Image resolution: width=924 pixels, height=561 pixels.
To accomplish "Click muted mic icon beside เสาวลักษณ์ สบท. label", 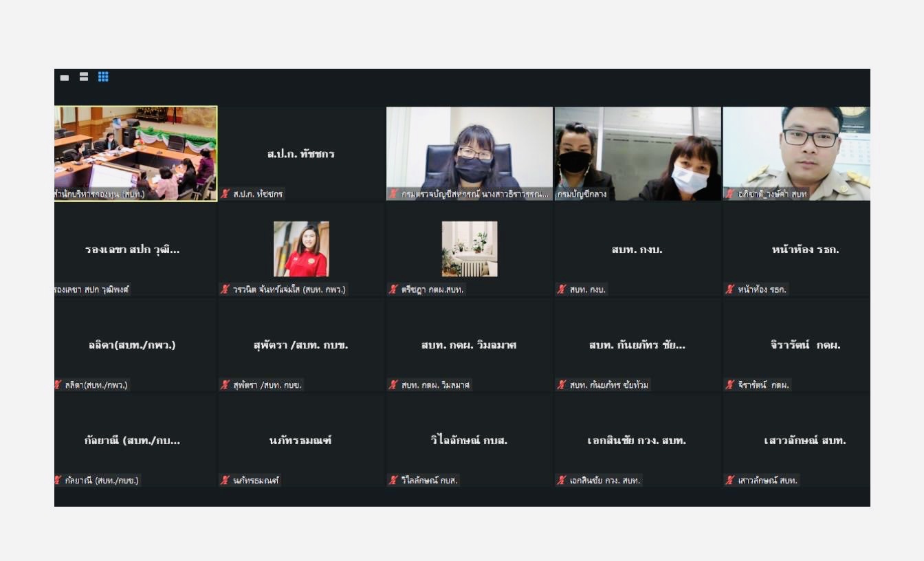I will pos(730,481).
